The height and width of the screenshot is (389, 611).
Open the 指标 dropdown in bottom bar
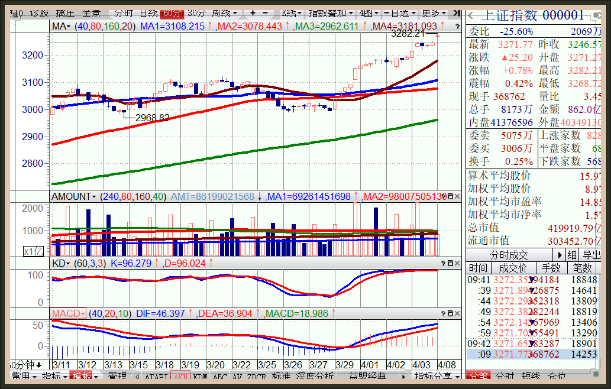click(x=54, y=376)
